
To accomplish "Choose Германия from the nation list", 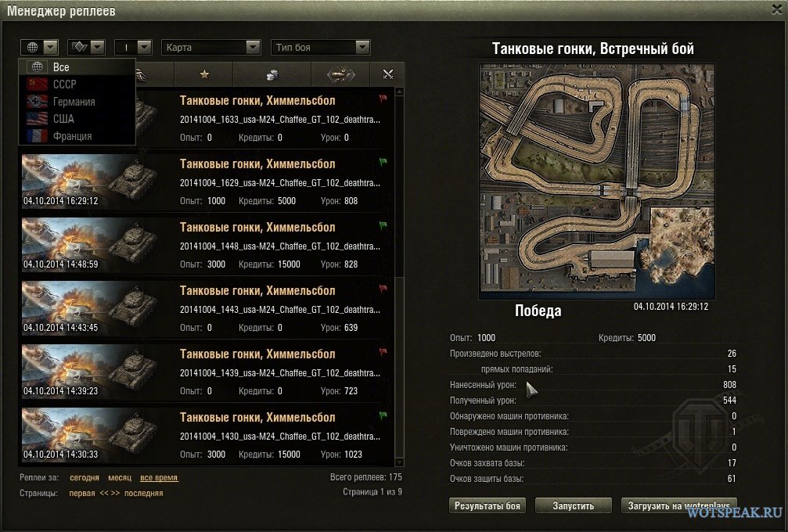I will point(74,102).
